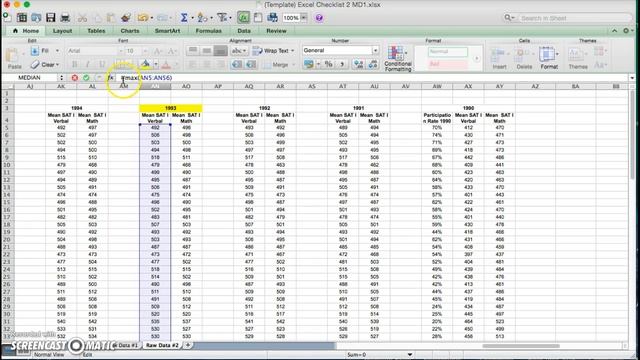Cancel formula entry with red X
This screenshot has height=360, width=640.
[75, 78]
